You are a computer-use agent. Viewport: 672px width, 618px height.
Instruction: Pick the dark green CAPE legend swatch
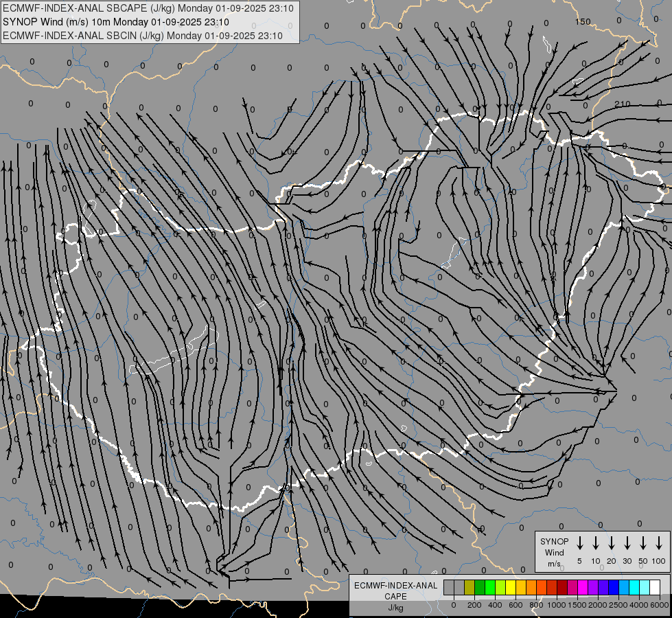coord(480,588)
